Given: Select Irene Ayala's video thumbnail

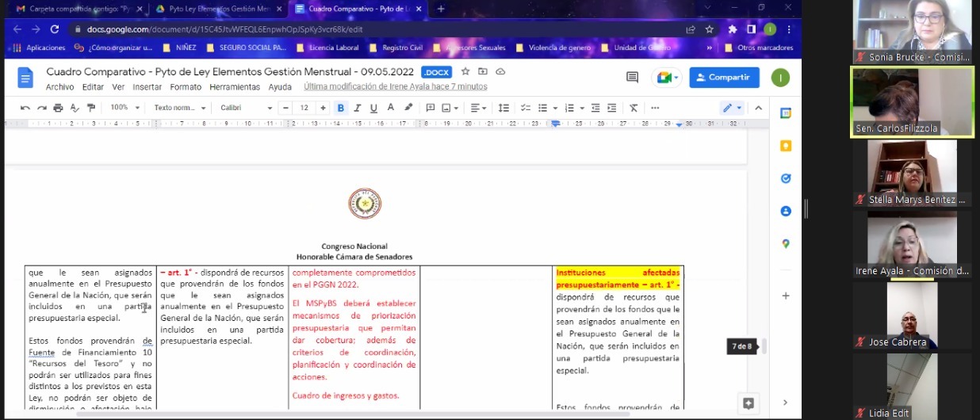Looking at the screenshot, I should pyautogui.click(x=912, y=243).
